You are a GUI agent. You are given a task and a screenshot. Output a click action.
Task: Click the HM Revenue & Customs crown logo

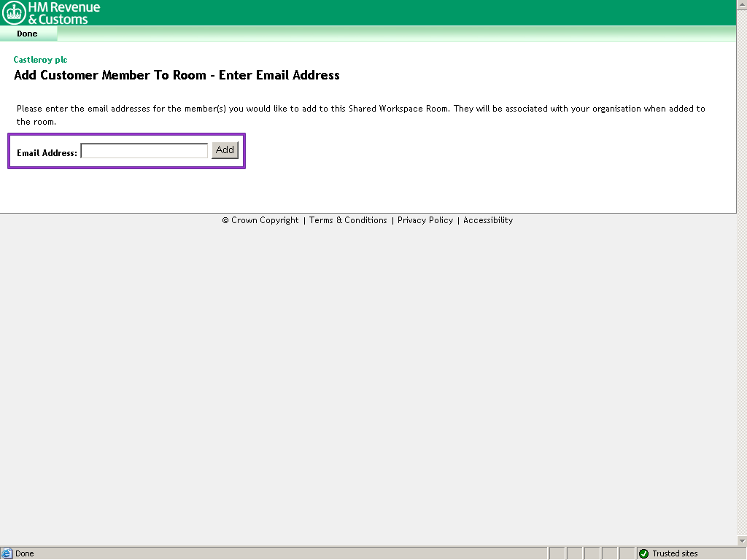[14, 12]
